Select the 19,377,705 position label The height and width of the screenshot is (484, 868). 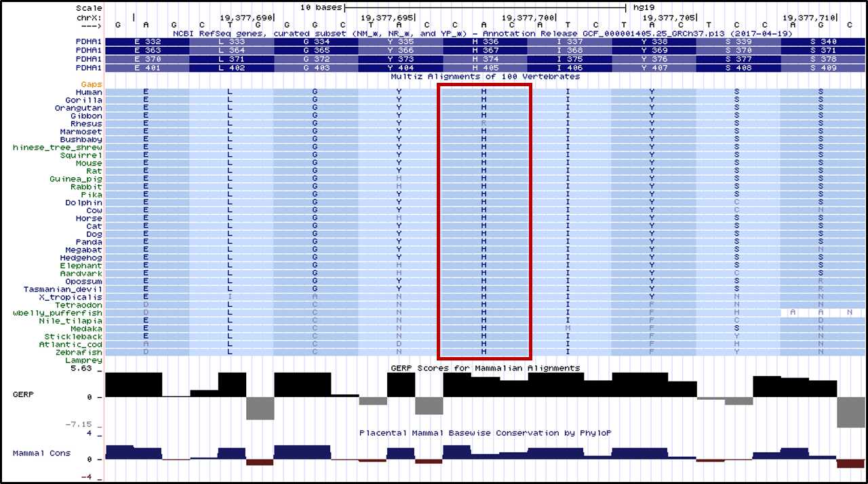[669, 17]
